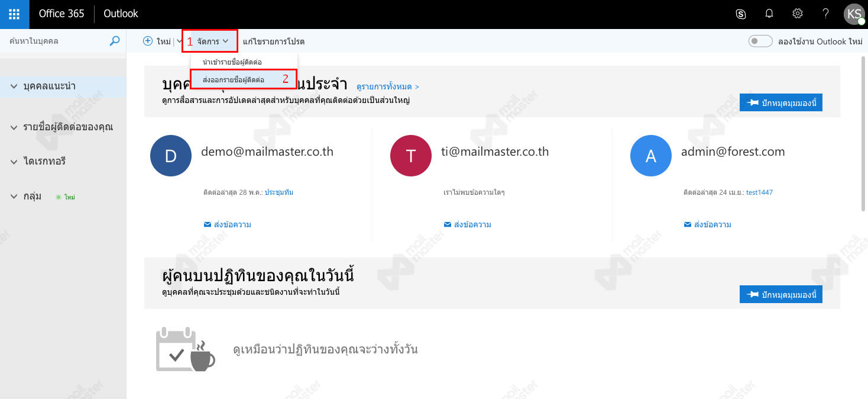Click the ใหม่ new contact button
Viewport: 868px width, 399px height.
click(164, 41)
